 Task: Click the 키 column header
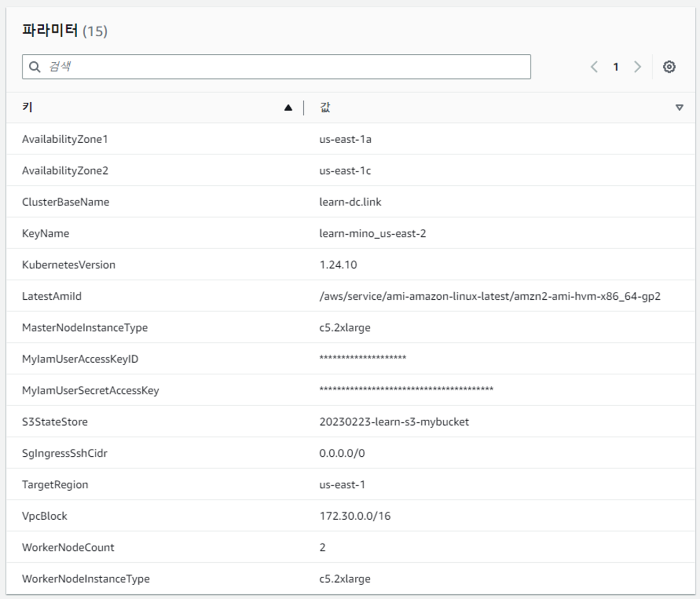click(28, 108)
